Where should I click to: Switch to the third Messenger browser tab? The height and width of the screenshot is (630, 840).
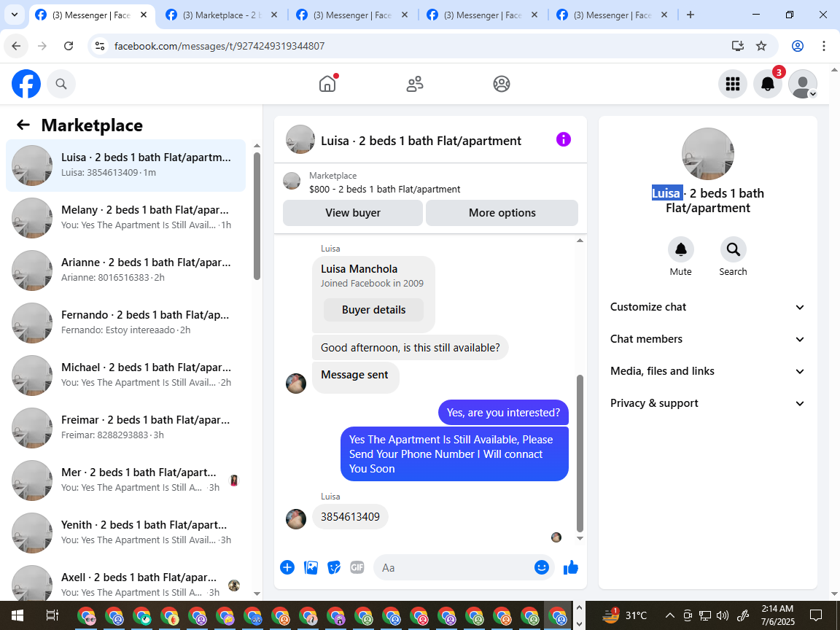(x=352, y=15)
